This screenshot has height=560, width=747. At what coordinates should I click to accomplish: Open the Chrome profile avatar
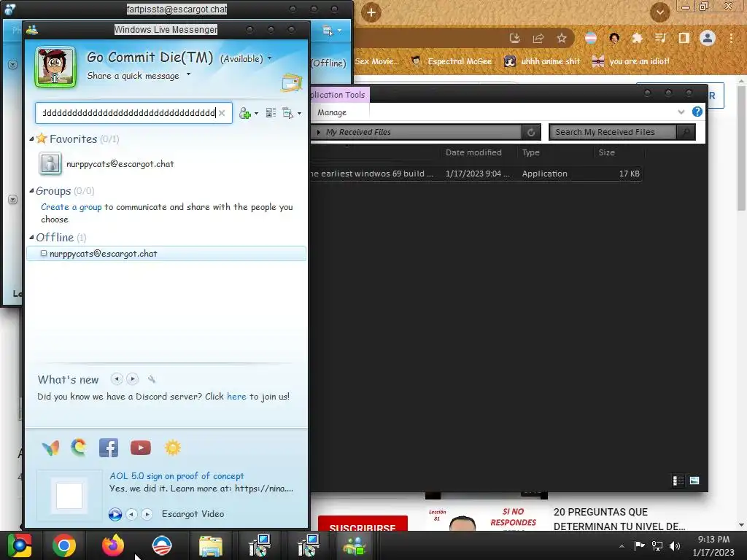click(708, 38)
